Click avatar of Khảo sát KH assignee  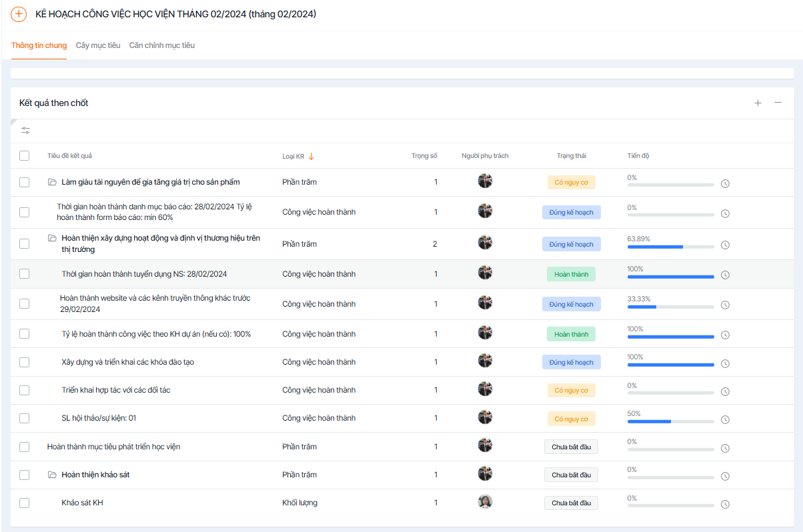tap(486, 502)
